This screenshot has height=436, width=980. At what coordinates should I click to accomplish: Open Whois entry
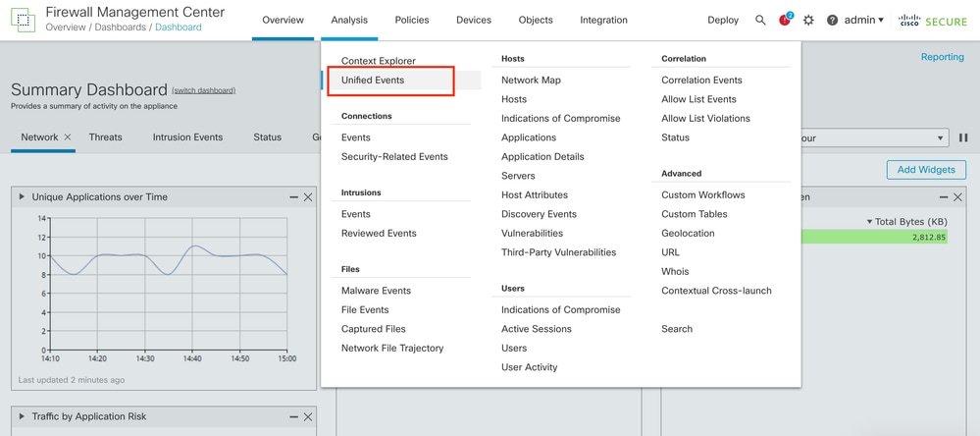pyautogui.click(x=675, y=271)
